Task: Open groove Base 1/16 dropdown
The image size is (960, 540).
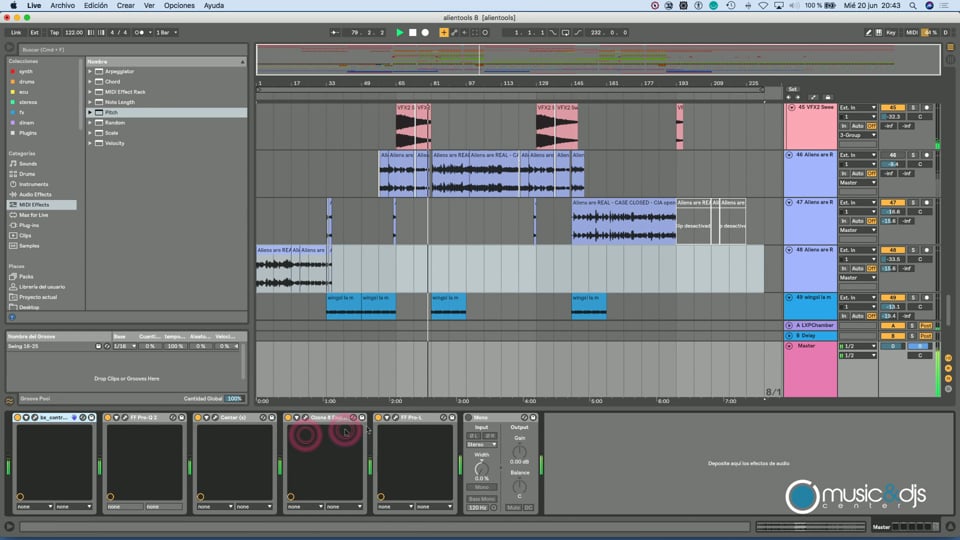Action: (x=124, y=347)
